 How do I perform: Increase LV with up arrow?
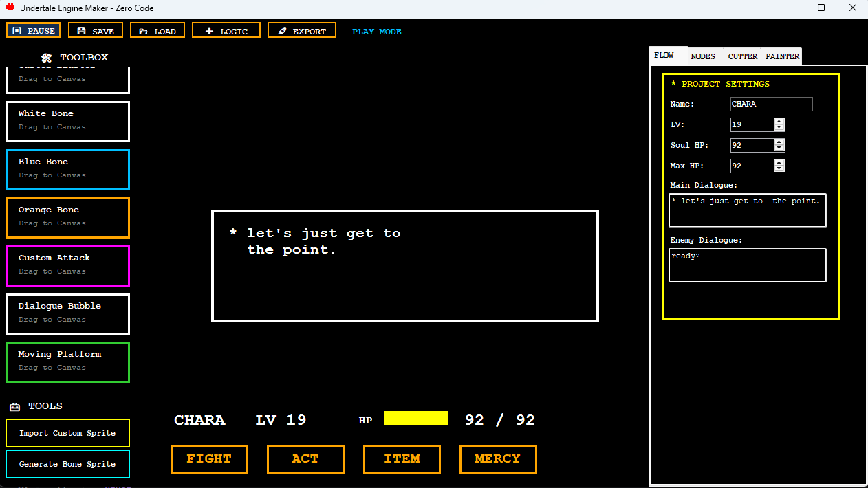pyautogui.click(x=779, y=122)
